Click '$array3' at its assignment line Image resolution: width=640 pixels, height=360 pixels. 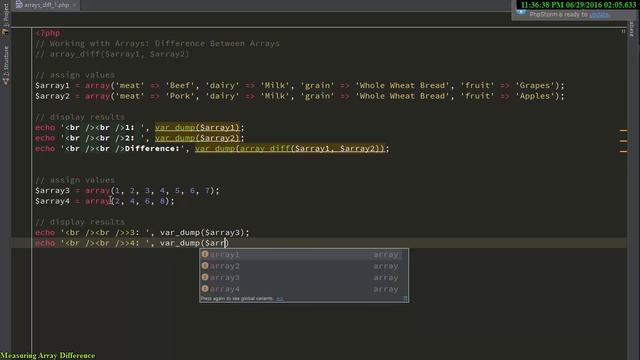coord(53,191)
